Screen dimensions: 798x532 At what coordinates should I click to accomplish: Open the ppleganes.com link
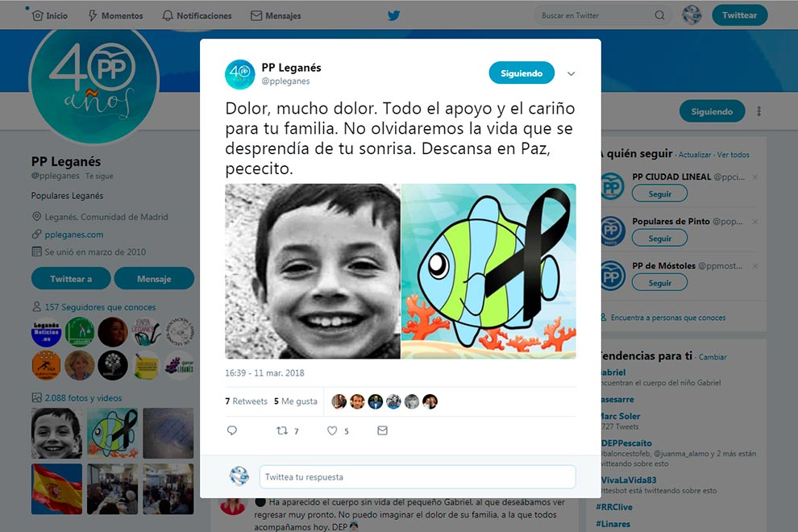coord(74,235)
